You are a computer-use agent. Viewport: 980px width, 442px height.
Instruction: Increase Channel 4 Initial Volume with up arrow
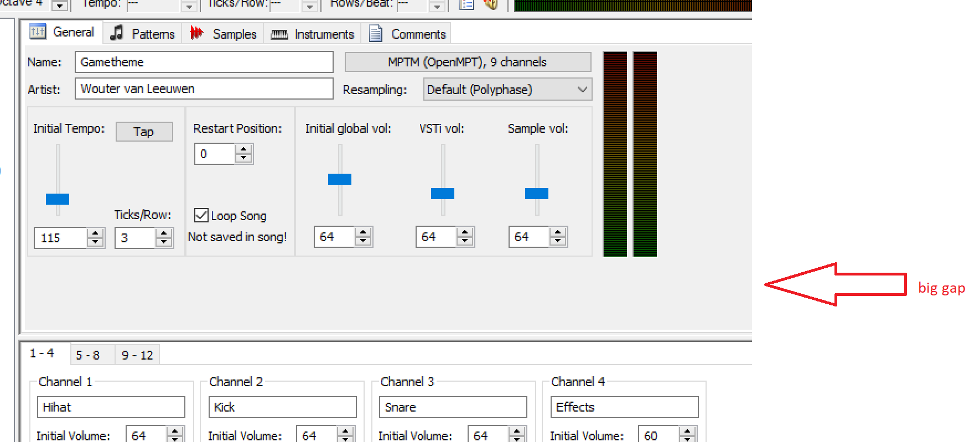pos(687,431)
